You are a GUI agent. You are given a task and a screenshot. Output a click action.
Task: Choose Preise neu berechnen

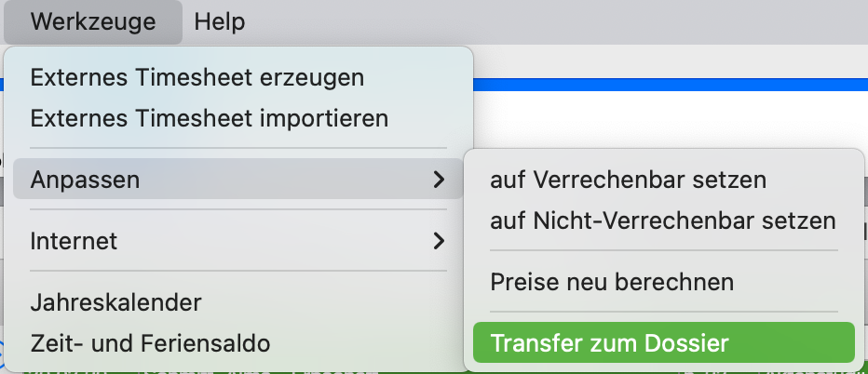click(x=664, y=282)
